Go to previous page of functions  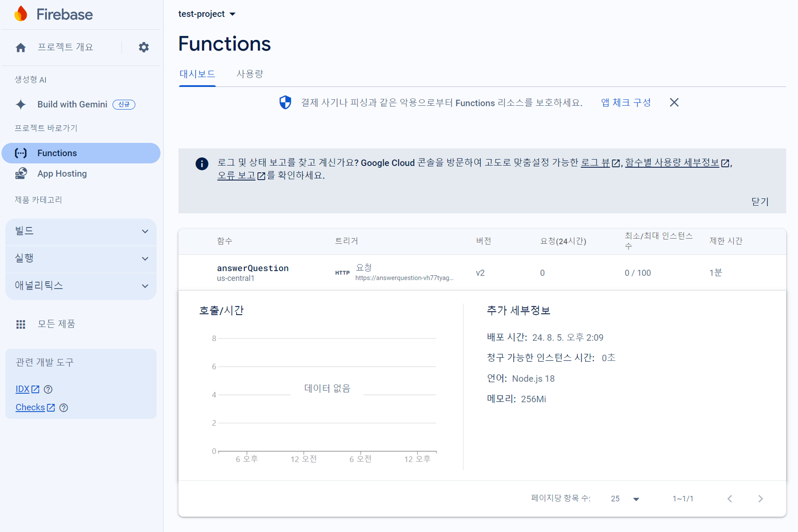click(x=729, y=499)
